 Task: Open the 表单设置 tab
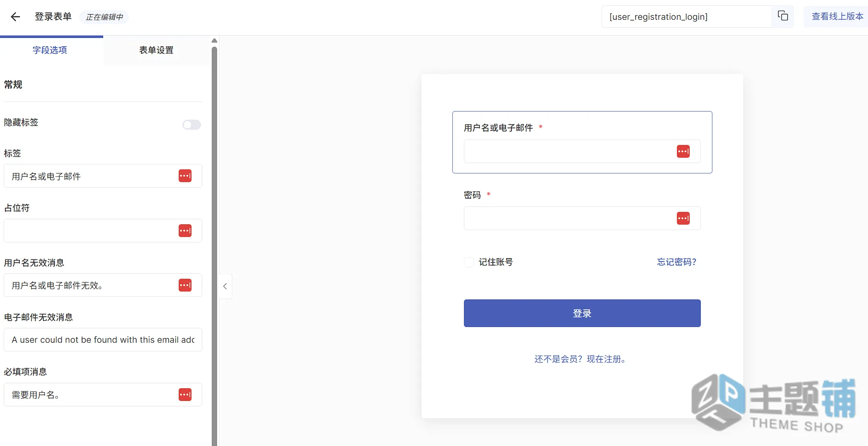156,50
